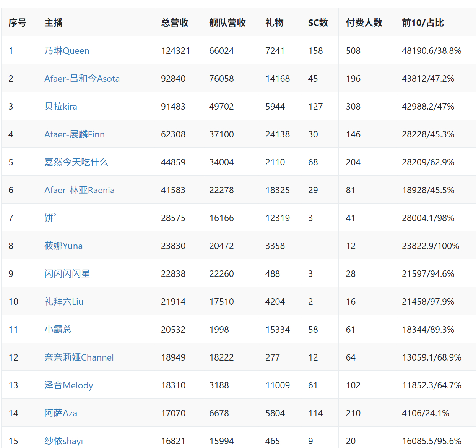476x448 pixels.
Task: Click the Afaer-吕和今Asota link
Action: (82, 79)
